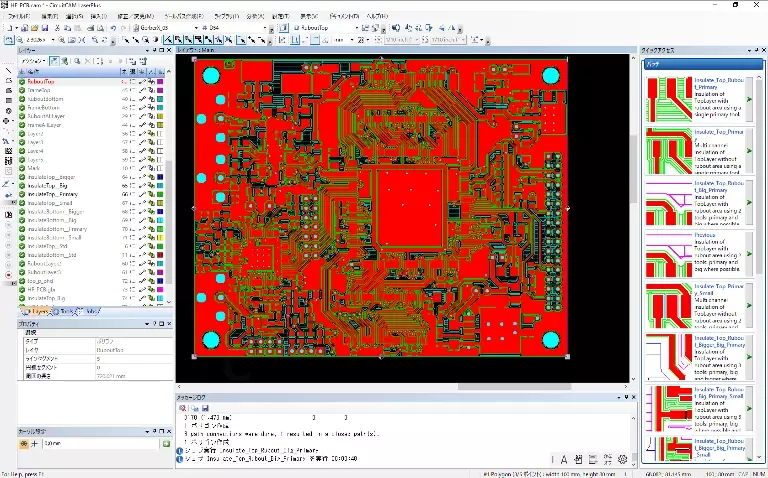Image resolution: width=768 pixels, height=478 pixels.
Task: Click the Previous link in quick access
Action: point(704,235)
